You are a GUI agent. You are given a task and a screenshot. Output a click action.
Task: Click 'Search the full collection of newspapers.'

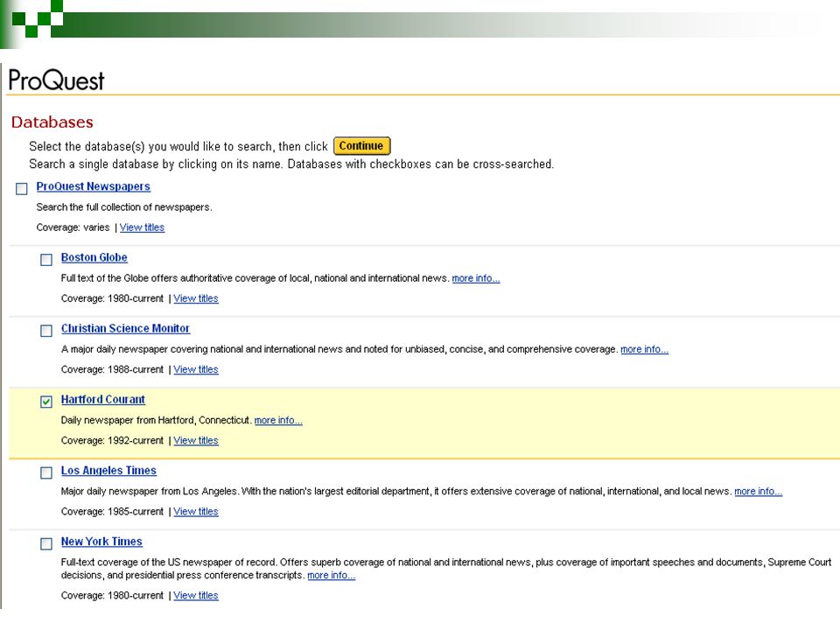124,206
